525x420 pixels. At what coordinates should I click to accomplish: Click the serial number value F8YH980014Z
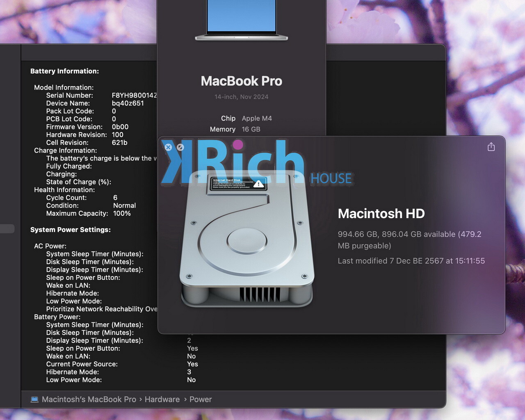[x=134, y=96]
